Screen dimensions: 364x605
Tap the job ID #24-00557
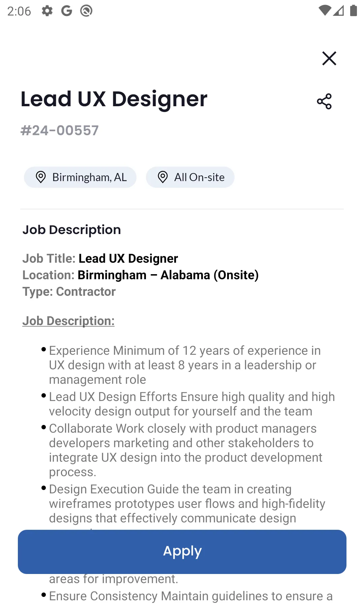(60, 131)
